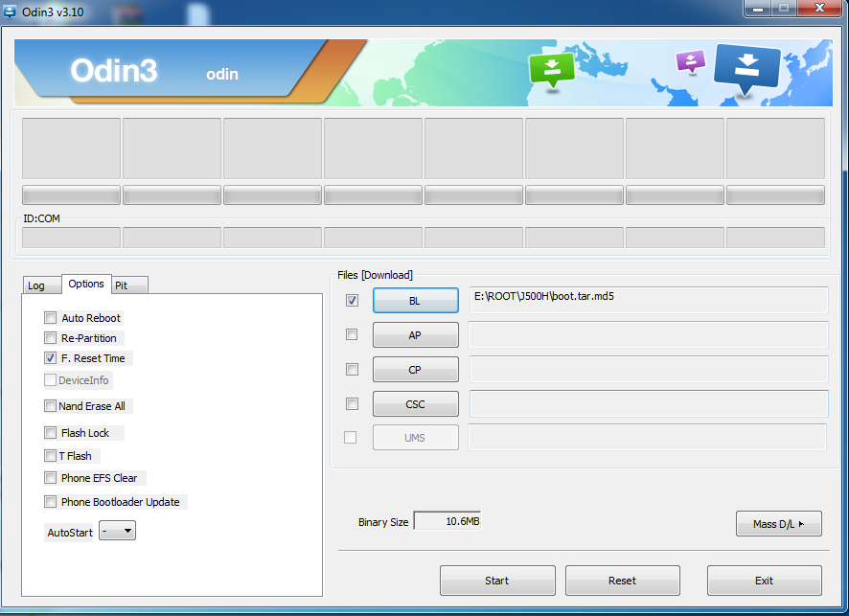Click the first progress bar under status boxes
The image size is (849, 616).
pos(72,195)
